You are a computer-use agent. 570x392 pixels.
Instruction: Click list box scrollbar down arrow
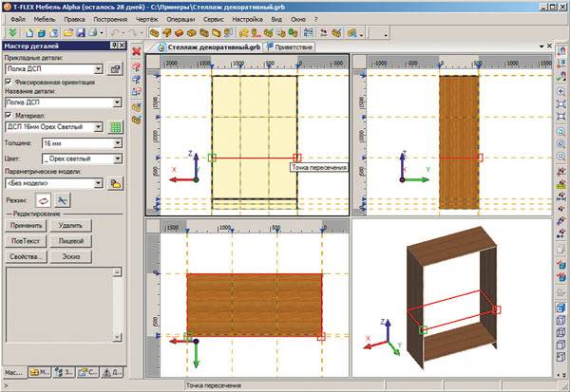pos(117,337)
